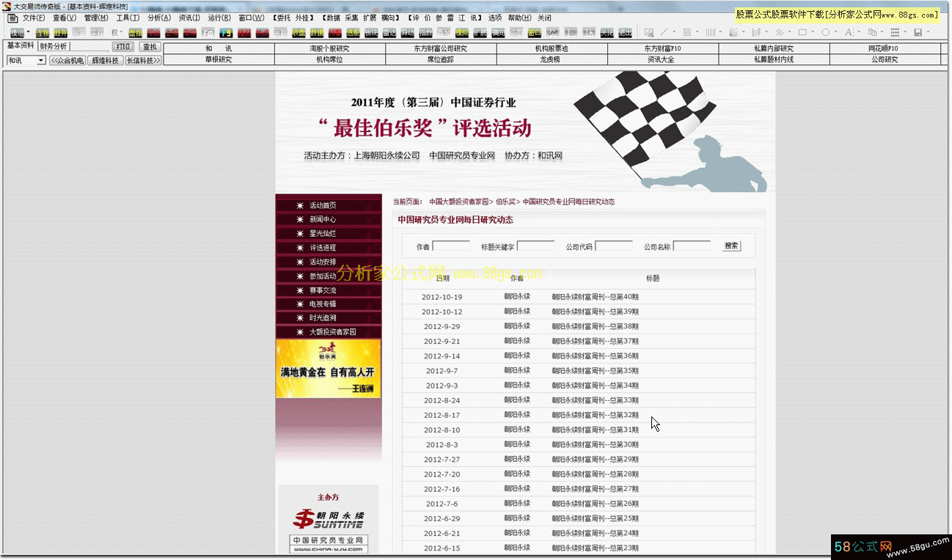Open 同花顺F10 source cell
The image size is (952, 560).
pos(884,48)
